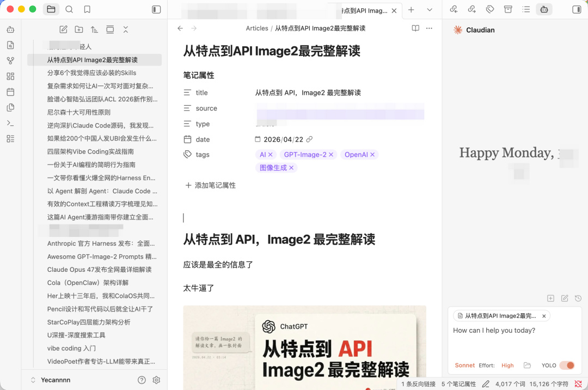
Task: Open the outgoing links tab in right sidebar
Action: click(471, 9)
